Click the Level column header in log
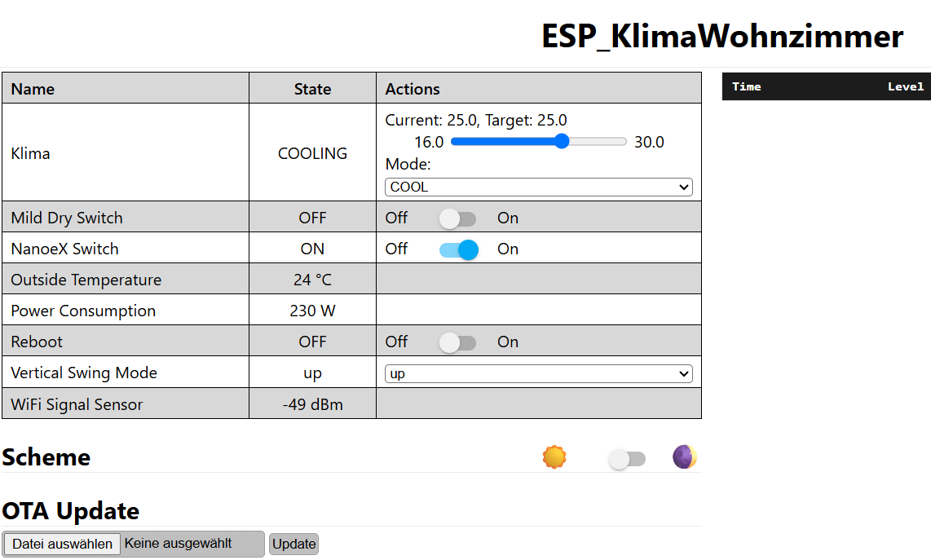Screen dimensions: 931x560 click(906, 86)
